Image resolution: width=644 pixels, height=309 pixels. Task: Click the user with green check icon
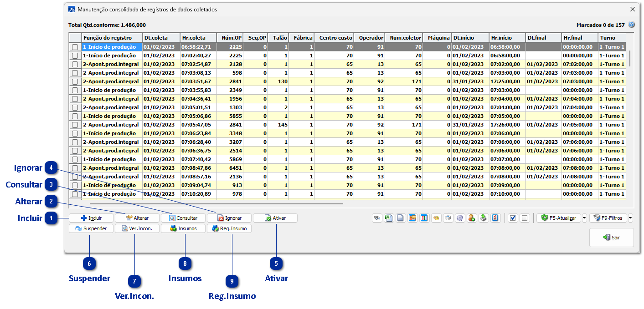472,218
